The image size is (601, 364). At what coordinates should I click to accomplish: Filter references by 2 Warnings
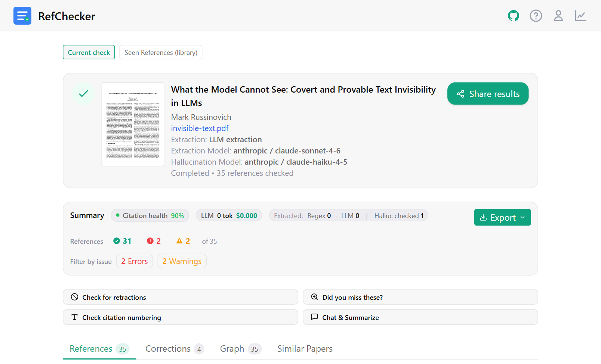click(x=182, y=261)
